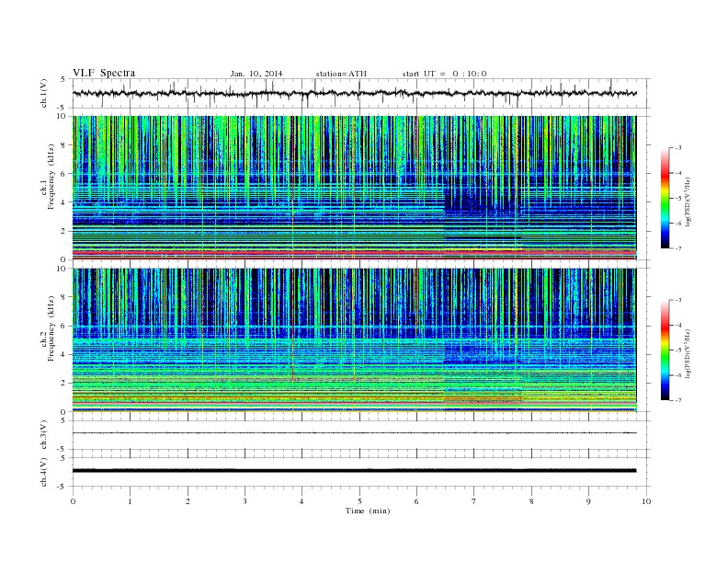Click the ch.1 voltage waveform trace
Image resolution: width=728 pixels, height=563 pixels.
coord(354,93)
